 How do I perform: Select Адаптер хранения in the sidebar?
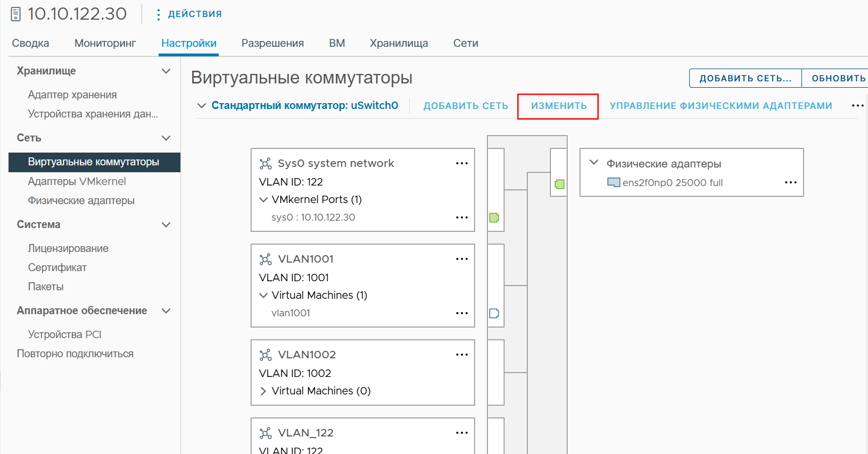72,95
